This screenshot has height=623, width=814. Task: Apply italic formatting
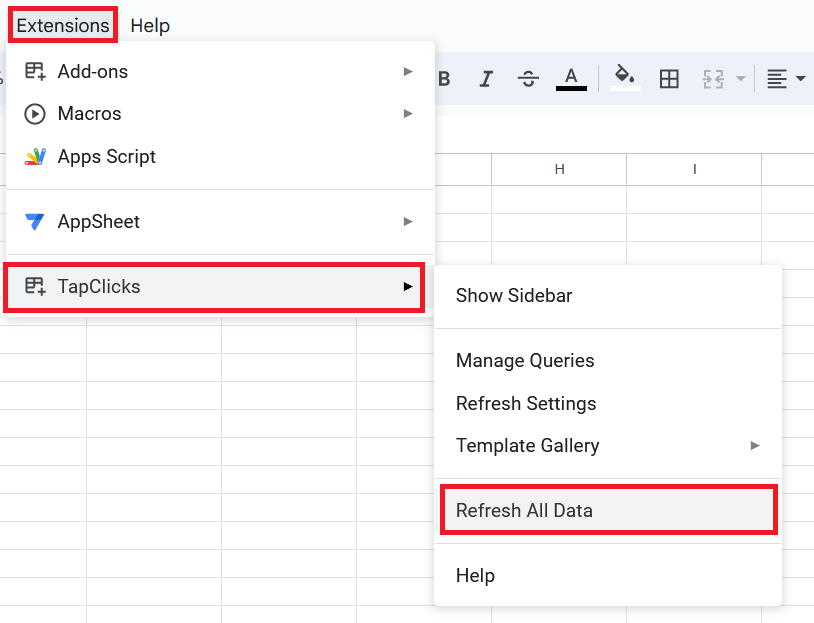(486, 79)
